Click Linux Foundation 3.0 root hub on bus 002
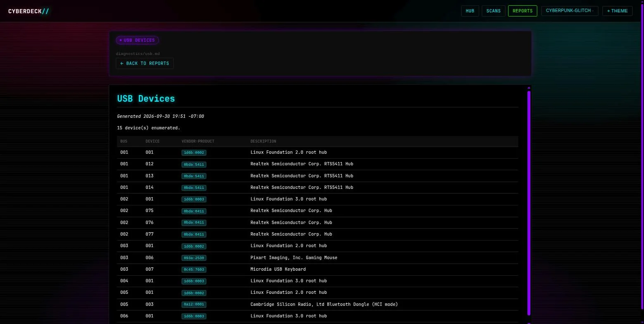 point(288,199)
